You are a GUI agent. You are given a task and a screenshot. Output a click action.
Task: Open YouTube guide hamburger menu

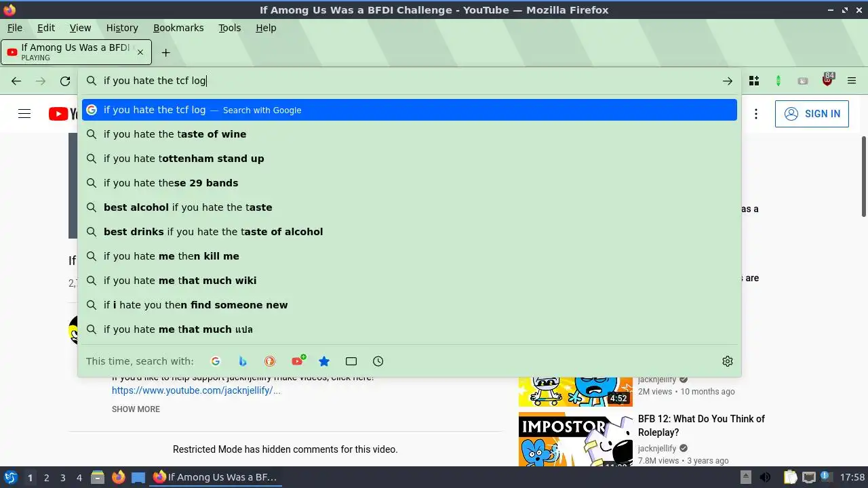pos(24,114)
